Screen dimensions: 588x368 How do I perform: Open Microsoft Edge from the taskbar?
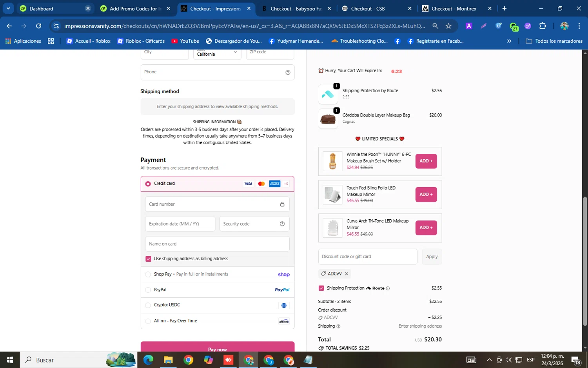(x=148, y=360)
